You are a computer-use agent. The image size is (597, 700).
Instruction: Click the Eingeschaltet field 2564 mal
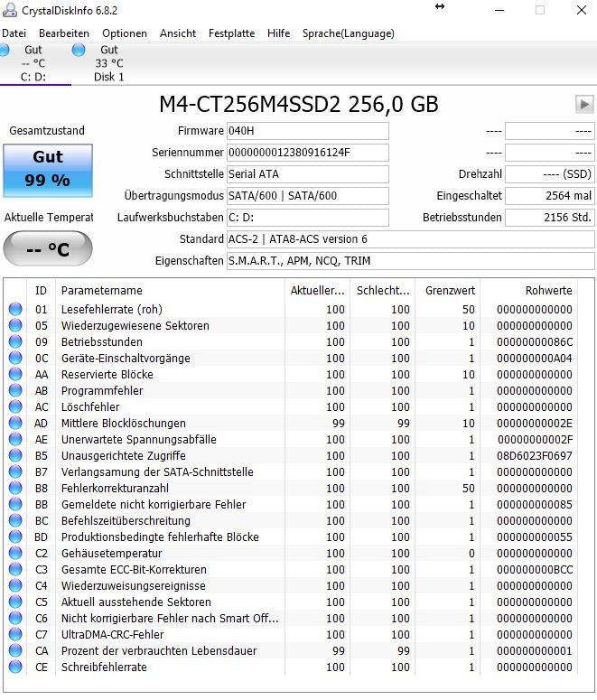coord(550,196)
